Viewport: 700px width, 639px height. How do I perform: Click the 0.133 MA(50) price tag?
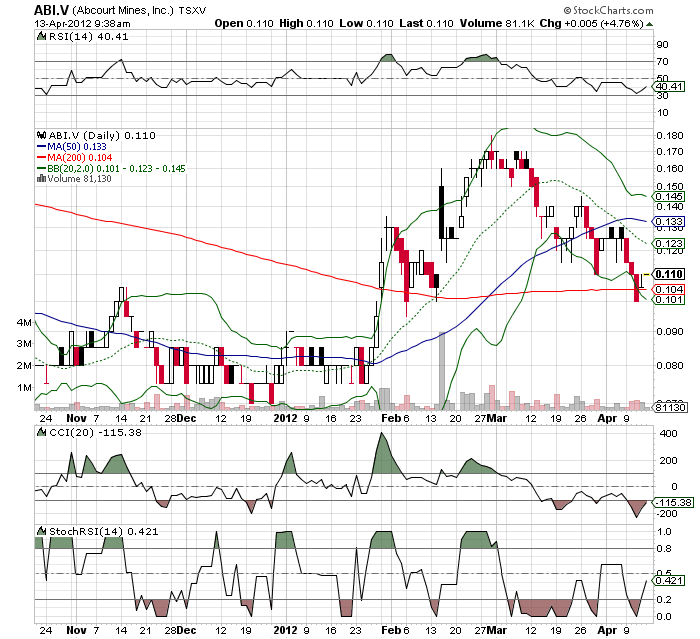[668, 221]
